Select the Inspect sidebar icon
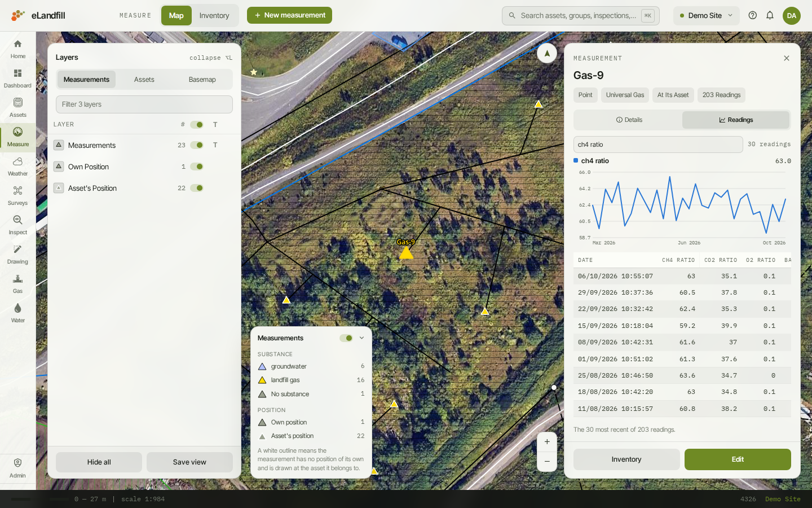Image resolution: width=812 pixels, height=508 pixels. (18, 225)
